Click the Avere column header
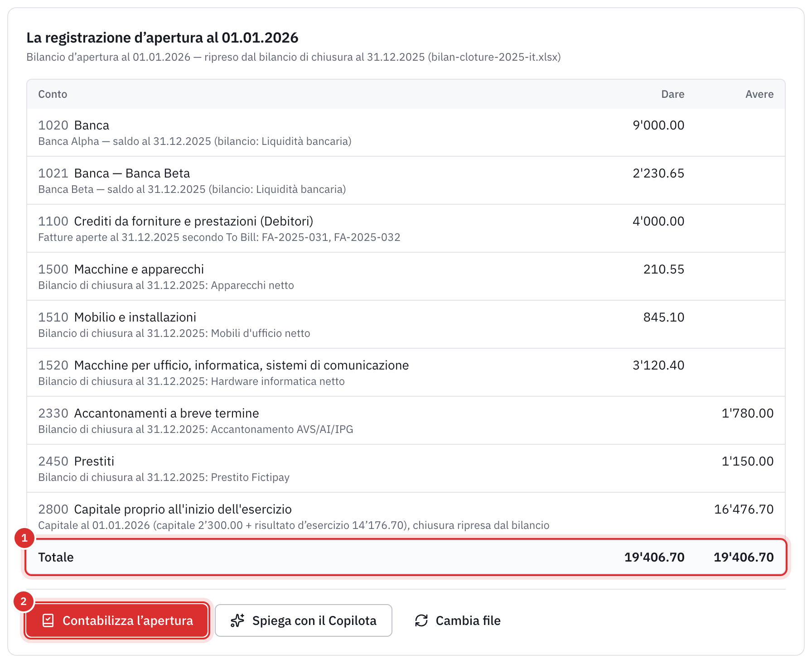 (759, 94)
